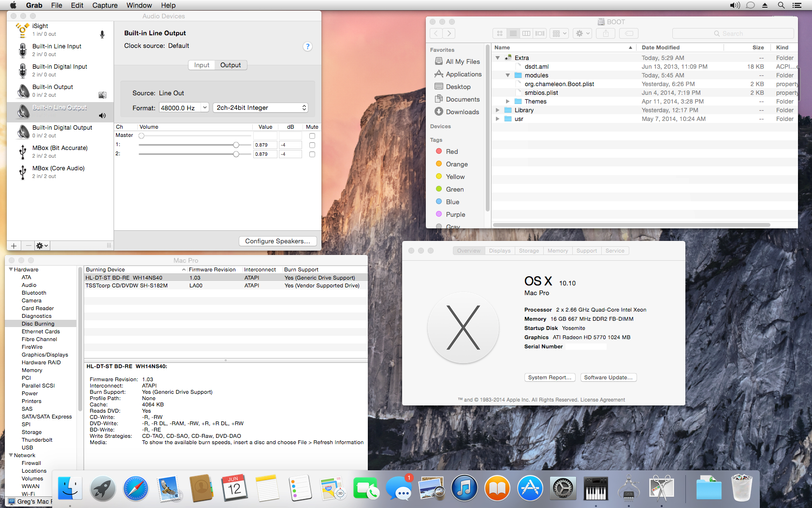The width and height of the screenshot is (812, 508).
Task: Open Calendar icon showing JUN 12
Action: [x=234, y=488]
